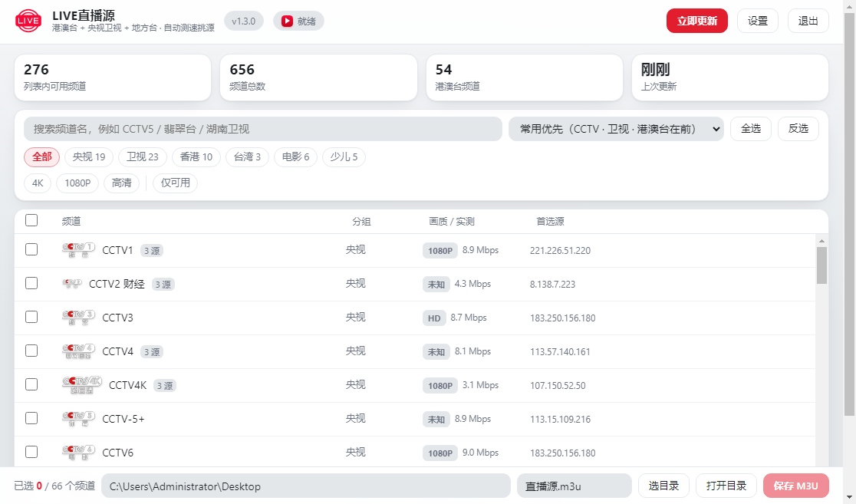Screen dimensions: 856x504
Task: Filter by 电影 6 category
Action: pos(295,157)
